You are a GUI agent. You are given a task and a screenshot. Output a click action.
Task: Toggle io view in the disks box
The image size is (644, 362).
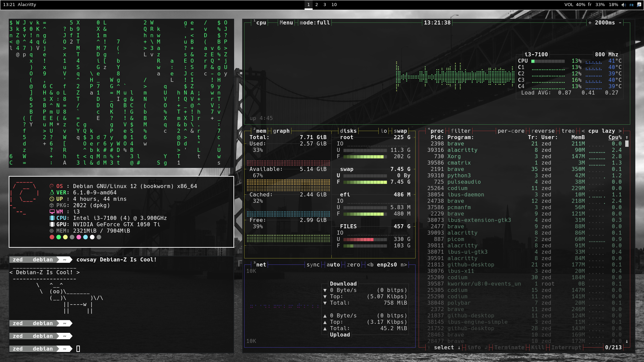[x=383, y=131]
